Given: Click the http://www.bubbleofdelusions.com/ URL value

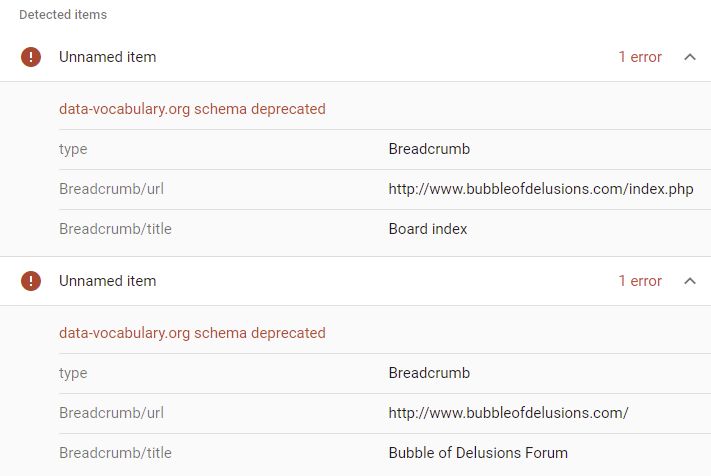Looking at the screenshot, I should pos(508,413).
